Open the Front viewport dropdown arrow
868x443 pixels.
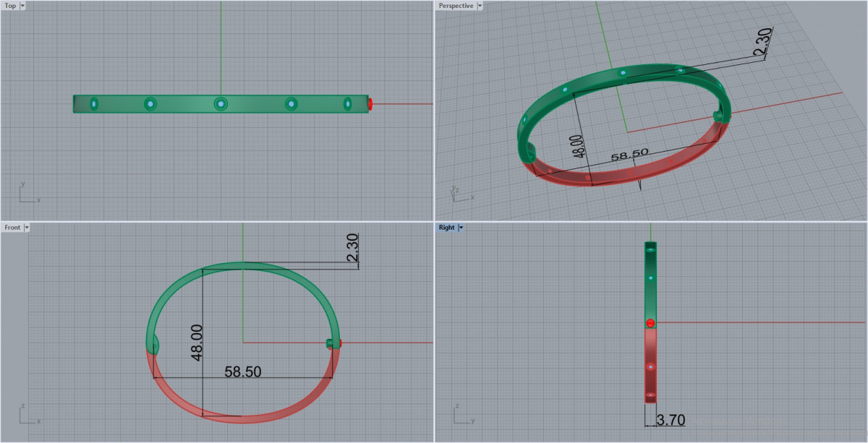click(x=27, y=228)
